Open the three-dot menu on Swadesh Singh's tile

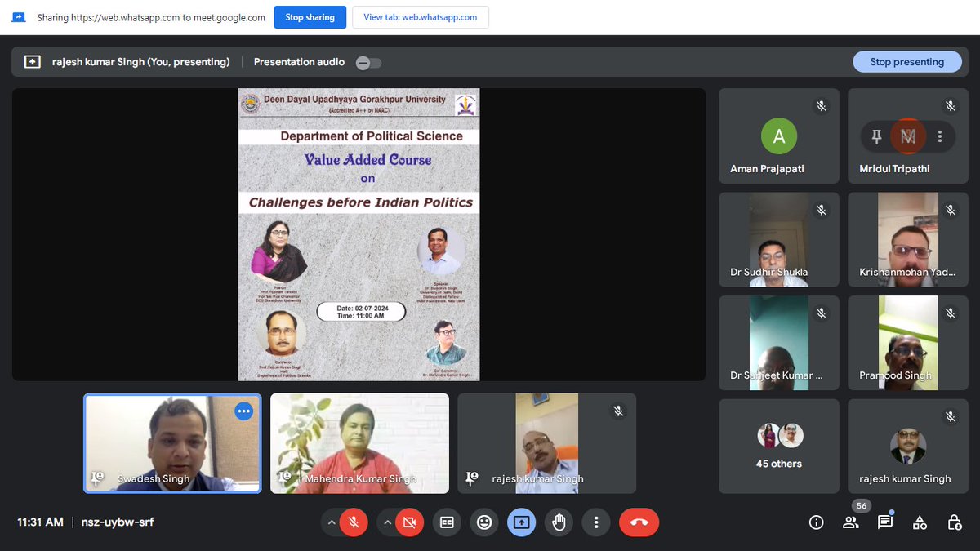[243, 411]
